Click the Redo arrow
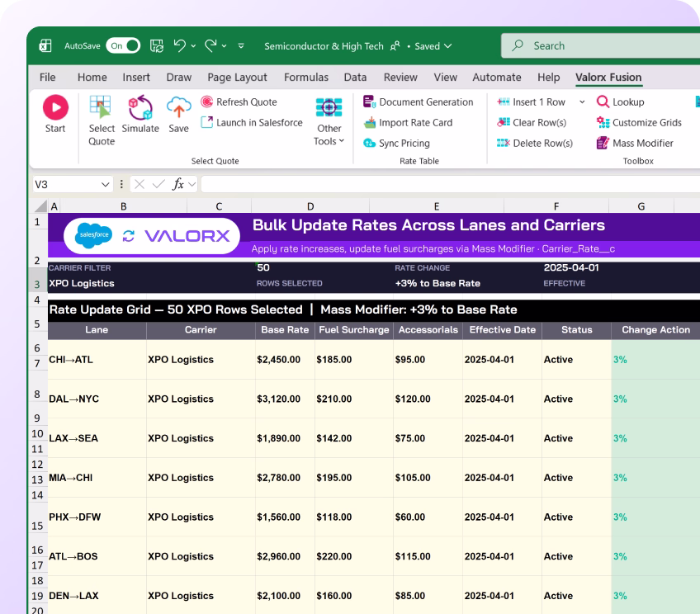The height and width of the screenshot is (614, 700). pyautogui.click(x=210, y=45)
